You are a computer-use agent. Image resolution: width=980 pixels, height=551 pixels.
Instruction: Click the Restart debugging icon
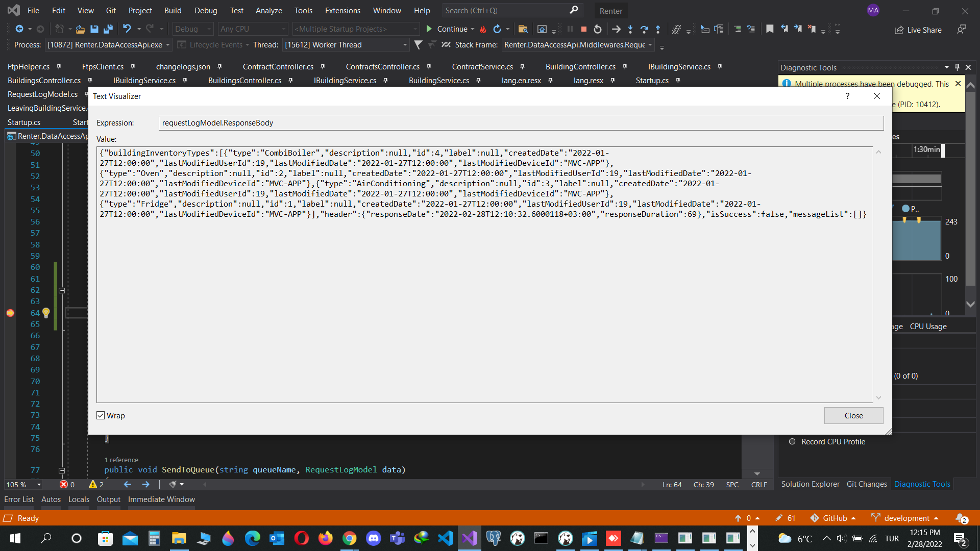point(598,29)
